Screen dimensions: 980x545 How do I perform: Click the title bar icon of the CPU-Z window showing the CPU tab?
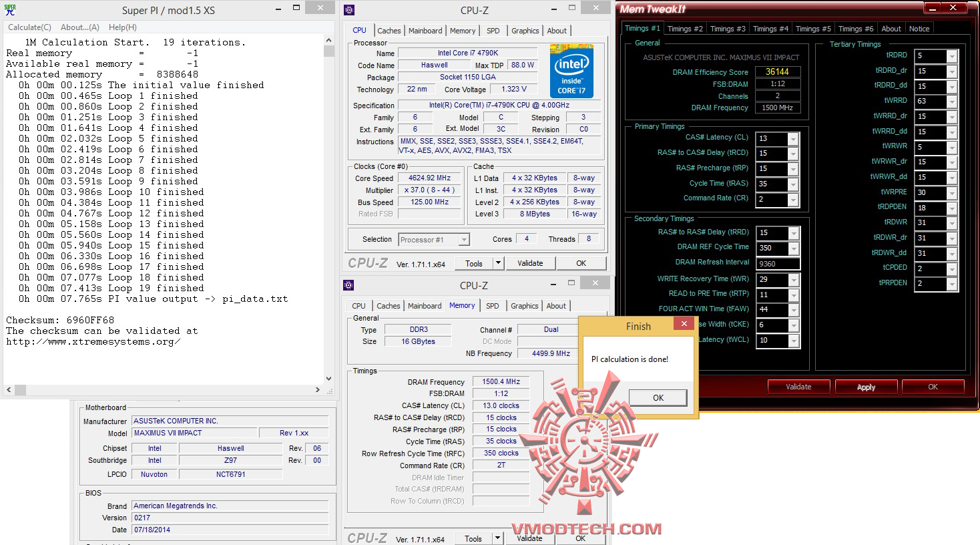349,10
